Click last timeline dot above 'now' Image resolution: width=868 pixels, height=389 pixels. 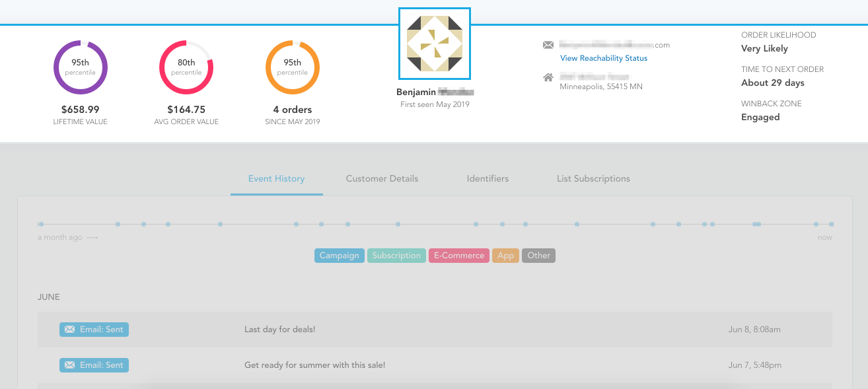click(832, 225)
